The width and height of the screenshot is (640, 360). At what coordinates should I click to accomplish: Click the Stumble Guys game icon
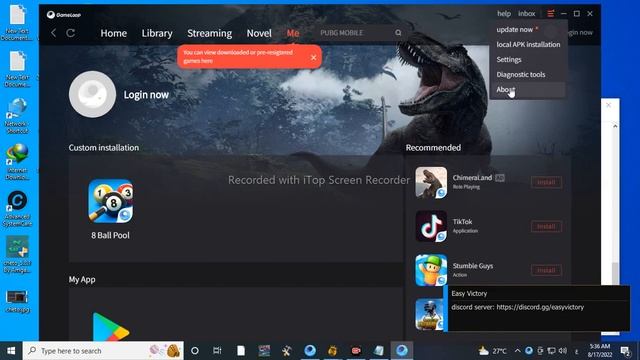click(431, 270)
